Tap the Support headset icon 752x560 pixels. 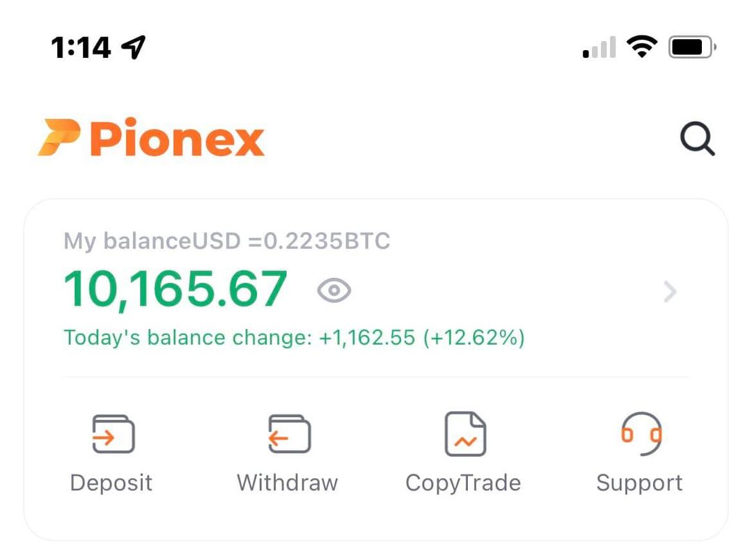pos(641,434)
